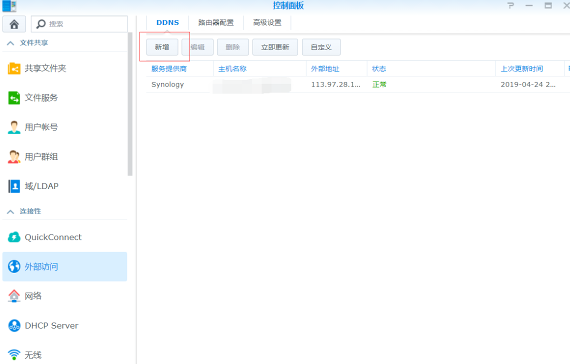Image resolution: width=570 pixels, height=364 pixels.
Task: Click the 立即更新 button
Action: pyautogui.click(x=275, y=47)
